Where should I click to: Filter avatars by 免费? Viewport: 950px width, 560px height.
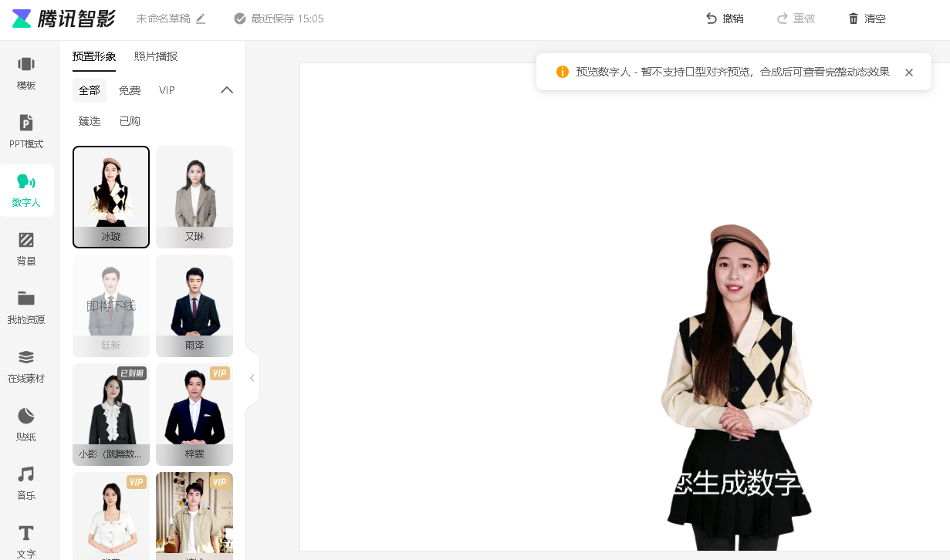coord(130,90)
